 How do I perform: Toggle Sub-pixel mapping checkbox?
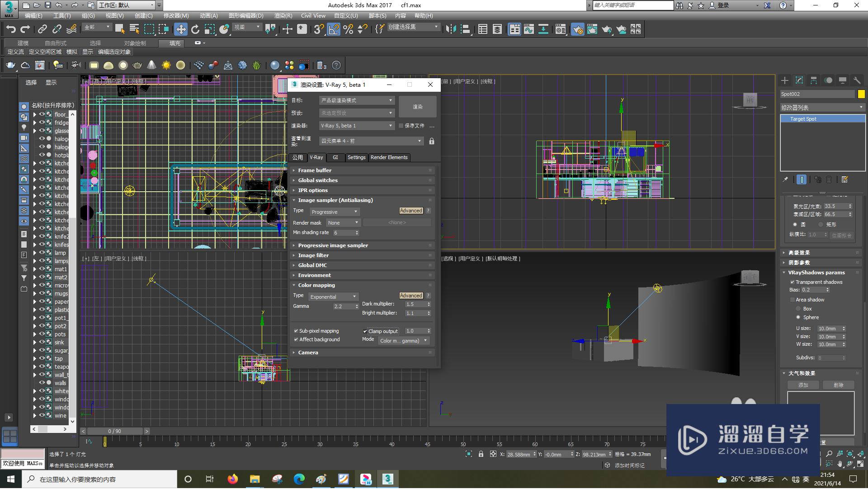click(296, 330)
